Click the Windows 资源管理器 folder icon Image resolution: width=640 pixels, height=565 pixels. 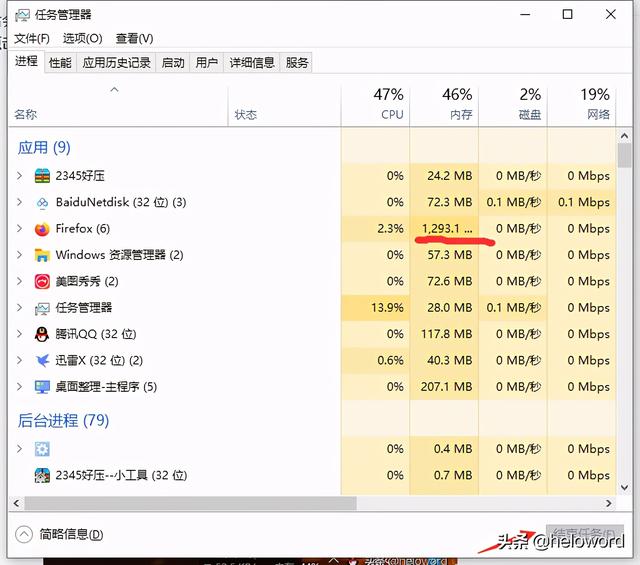(42, 255)
